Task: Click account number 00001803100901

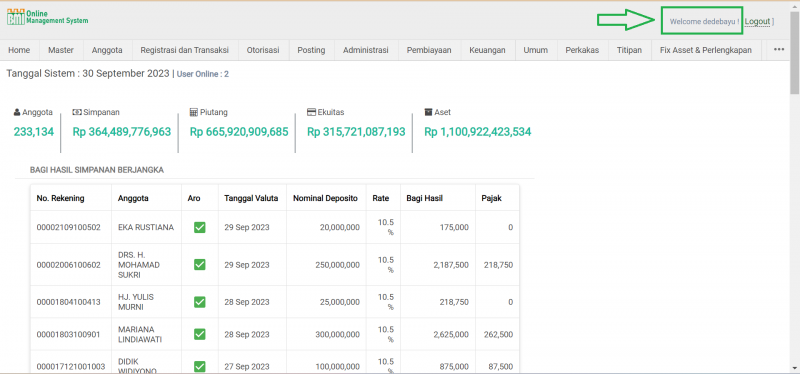Action: pyautogui.click(x=68, y=334)
